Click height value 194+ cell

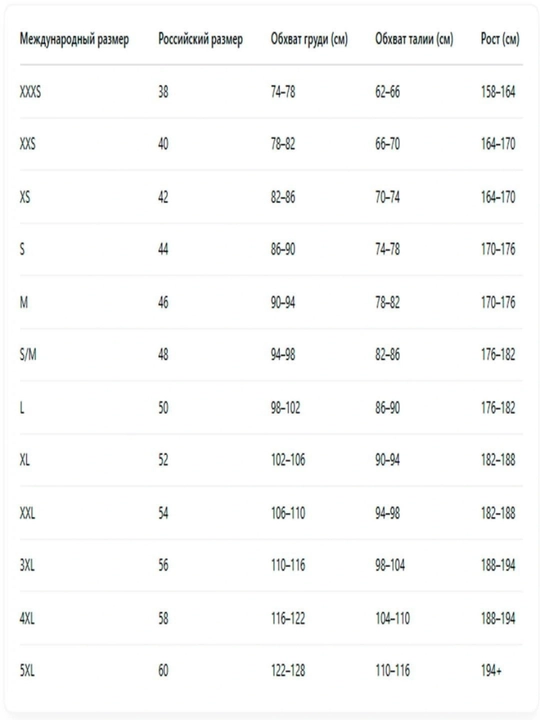(x=491, y=671)
